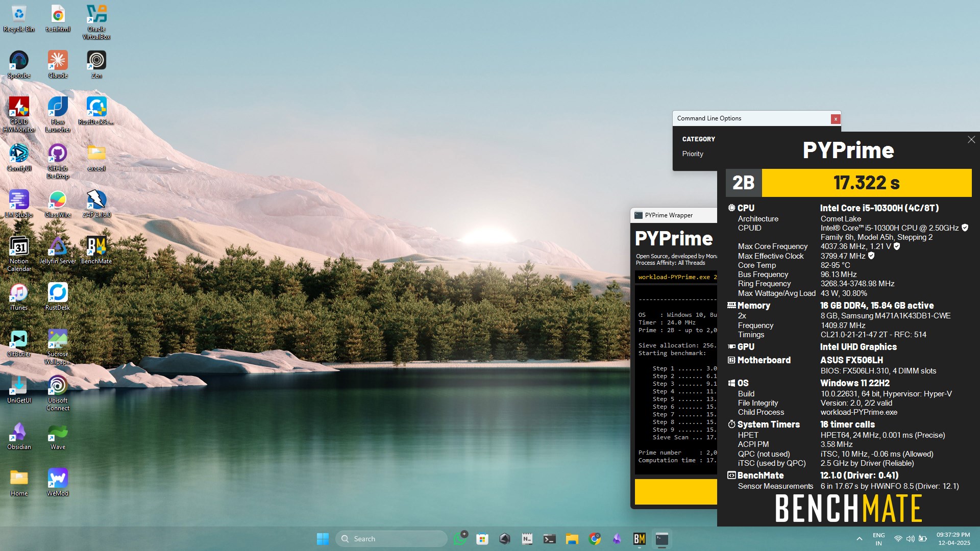The image size is (980, 551).
Task: Click the BENCHMATE logo
Action: 848,509
